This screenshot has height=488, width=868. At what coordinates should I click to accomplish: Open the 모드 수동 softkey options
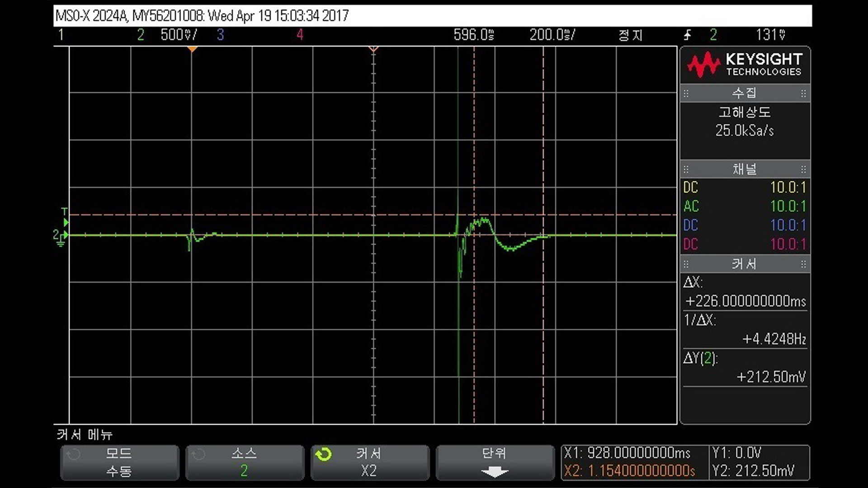(x=119, y=463)
